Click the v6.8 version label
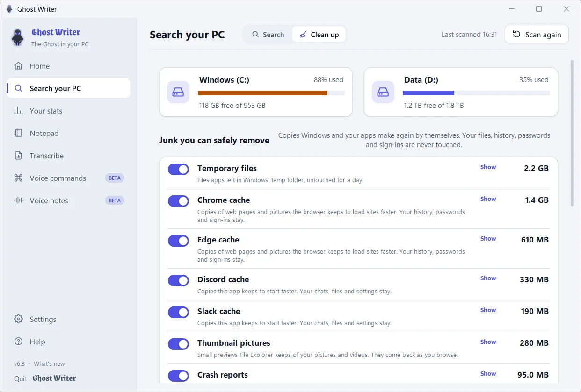This screenshot has width=581, height=392. pyautogui.click(x=19, y=363)
